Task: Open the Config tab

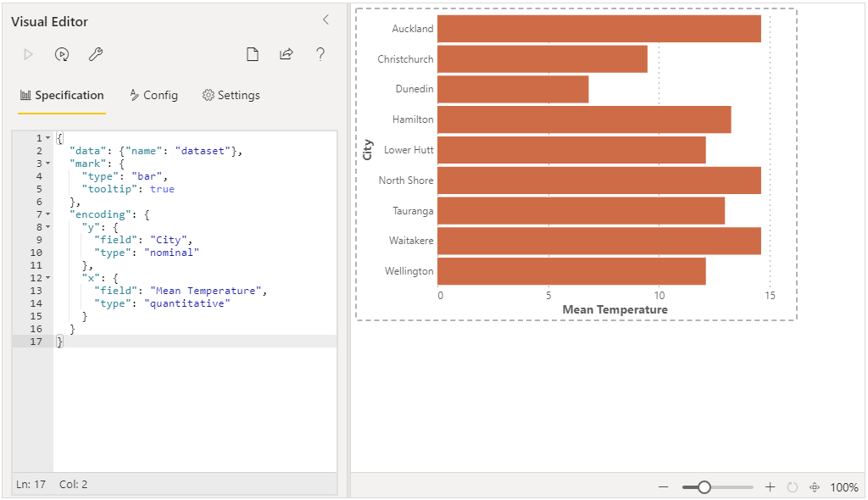Action: point(154,95)
